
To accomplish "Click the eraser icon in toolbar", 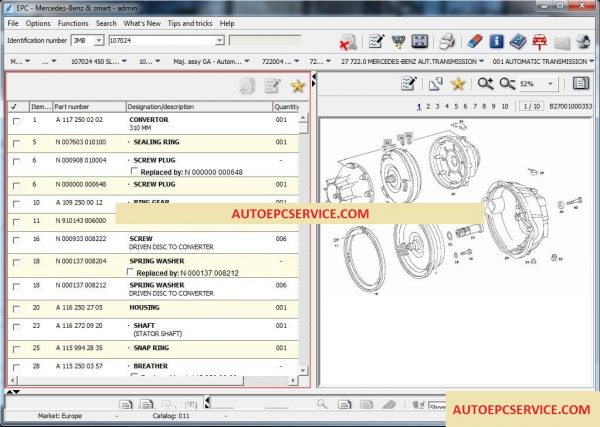I will pyautogui.click(x=475, y=41).
